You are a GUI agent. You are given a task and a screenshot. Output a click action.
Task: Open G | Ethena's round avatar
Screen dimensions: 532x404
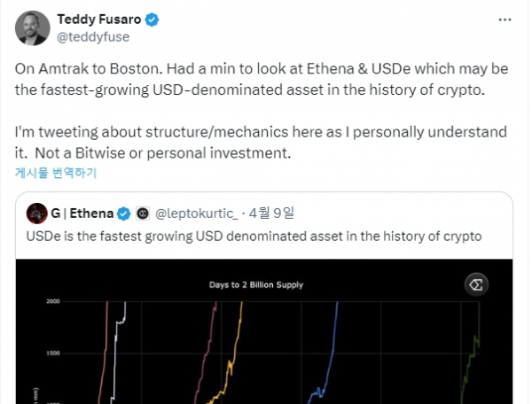coord(36,214)
